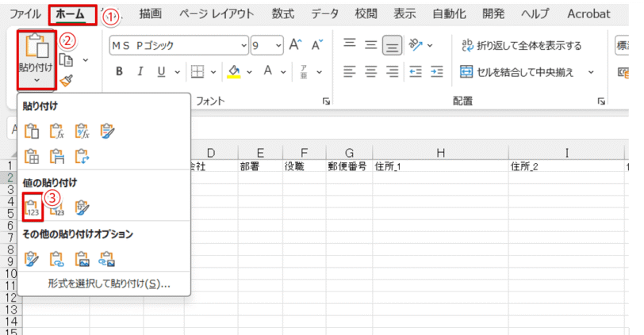Apply the yellow fill color
The height and width of the screenshot is (335, 644).
click(234, 72)
